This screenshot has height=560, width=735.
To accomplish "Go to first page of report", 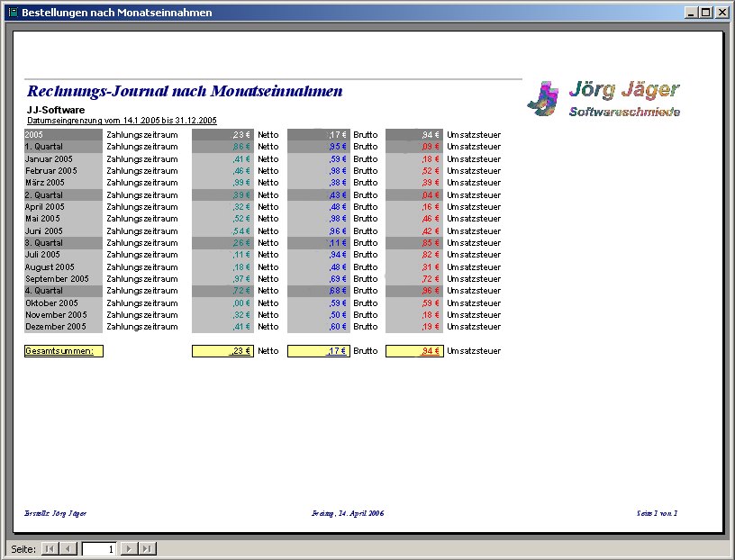I will [50, 548].
